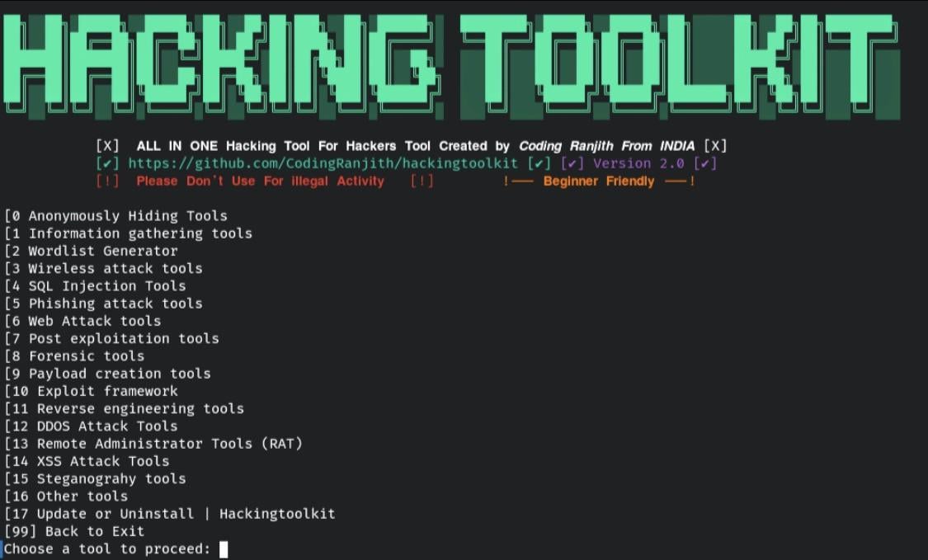Click Payload creation tools option
Image resolution: width=928 pixels, height=560 pixels.
[108, 374]
